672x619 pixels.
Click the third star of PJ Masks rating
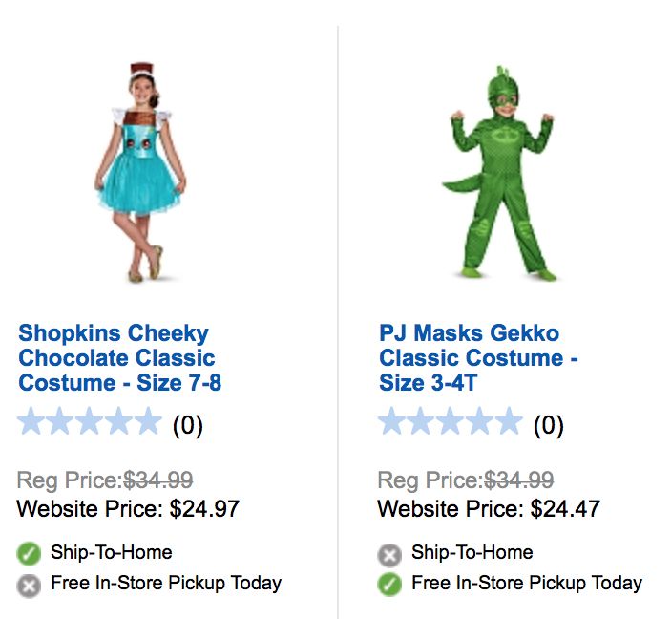(x=450, y=422)
